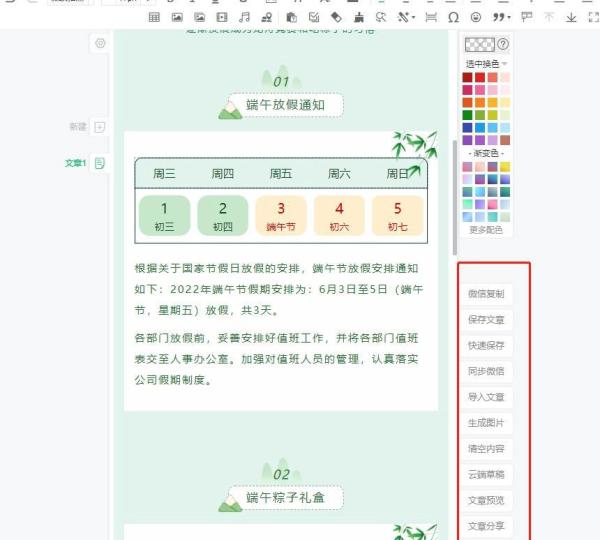Click the help question mark icon
Viewport: 600px width, 540px height.
point(503,44)
